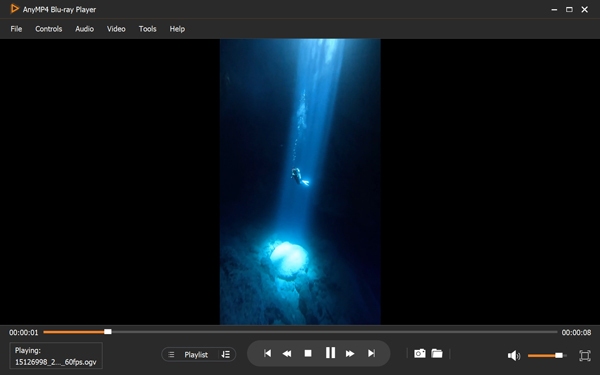Open the Video menu
The height and width of the screenshot is (375, 600).
click(116, 29)
